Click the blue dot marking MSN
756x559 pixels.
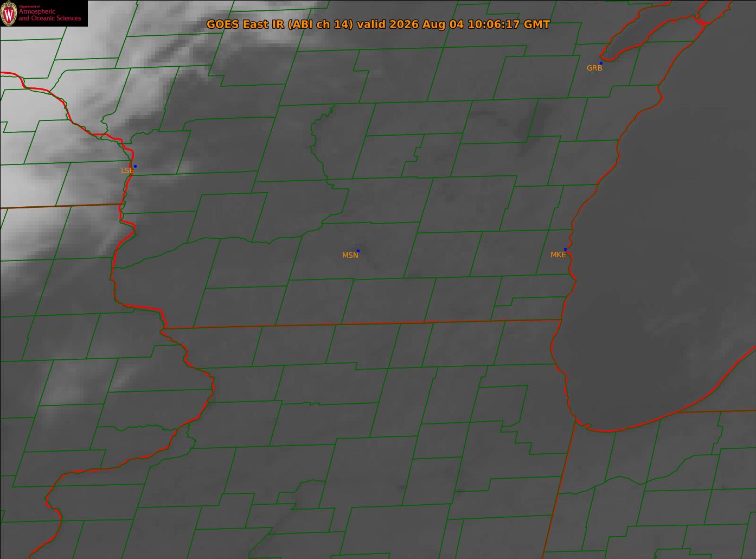(x=358, y=251)
